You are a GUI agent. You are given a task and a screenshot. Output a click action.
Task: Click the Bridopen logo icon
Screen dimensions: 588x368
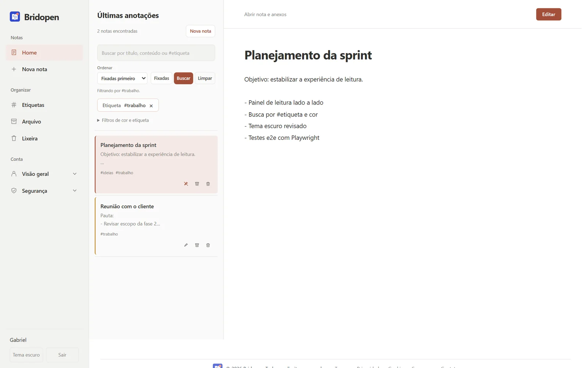[15, 17]
